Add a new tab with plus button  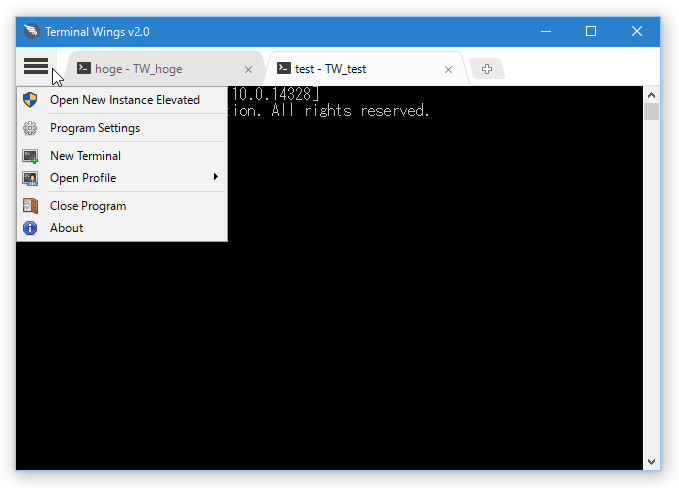point(487,69)
